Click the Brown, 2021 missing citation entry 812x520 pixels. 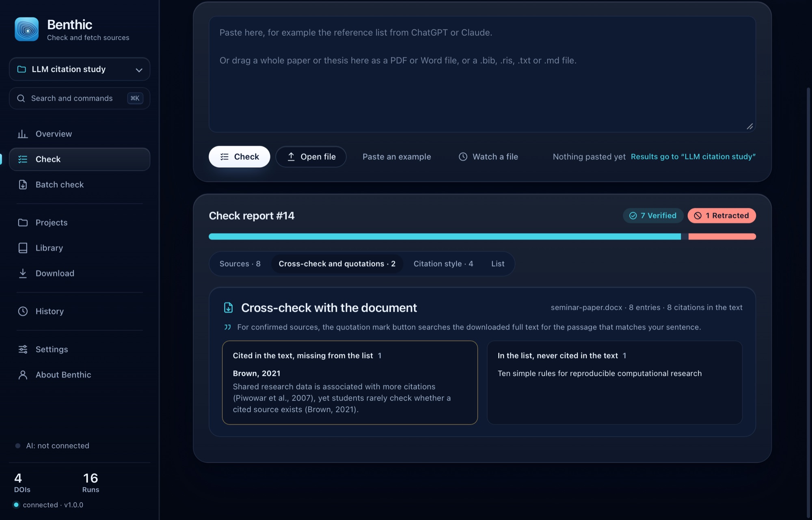350,391
